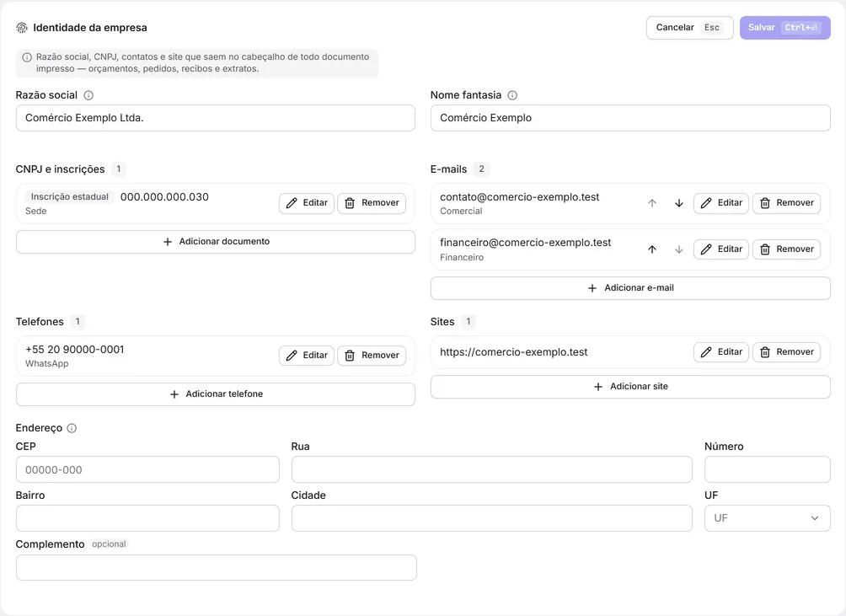Click the Identidade da empresa heading

(x=90, y=28)
